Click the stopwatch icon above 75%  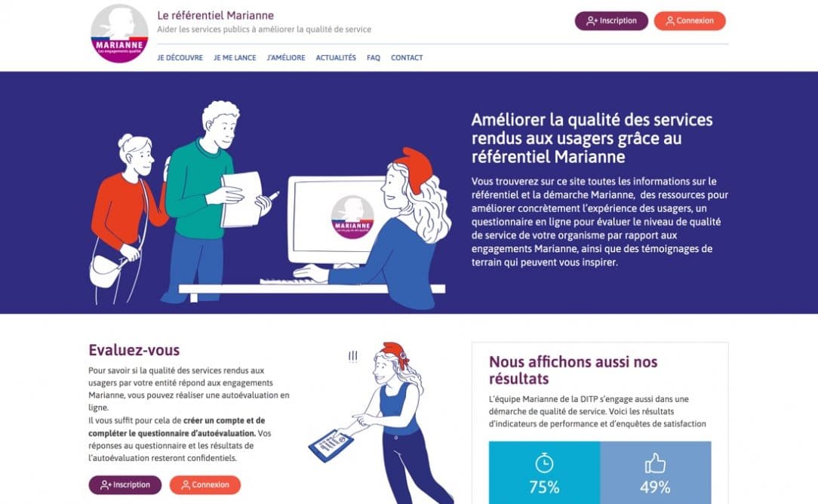click(x=544, y=463)
